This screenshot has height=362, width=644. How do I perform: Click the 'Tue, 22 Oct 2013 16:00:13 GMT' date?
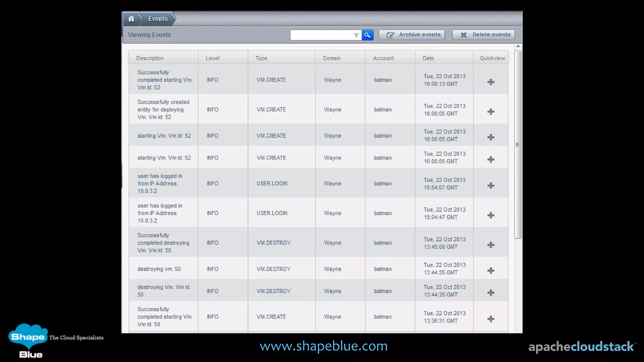point(444,80)
